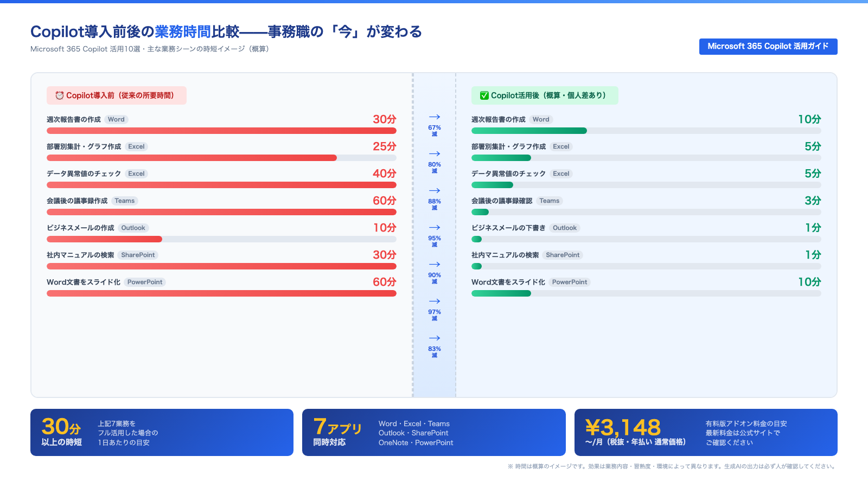Click the arrow above 90%減
The width and height of the screenshot is (868, 488).
[x=435, y=265]
